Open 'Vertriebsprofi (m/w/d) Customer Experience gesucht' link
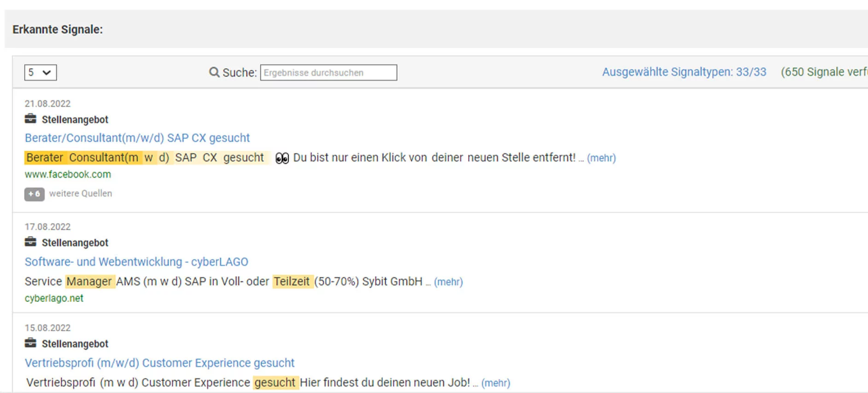Image resolution: width=868 pixels, height=393 pixels. point(159,363)
